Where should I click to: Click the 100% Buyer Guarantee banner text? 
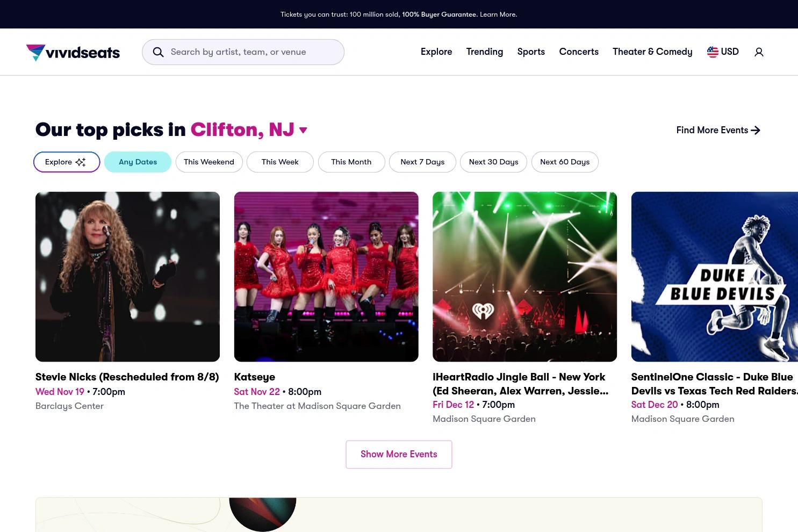tap(439, 15)
